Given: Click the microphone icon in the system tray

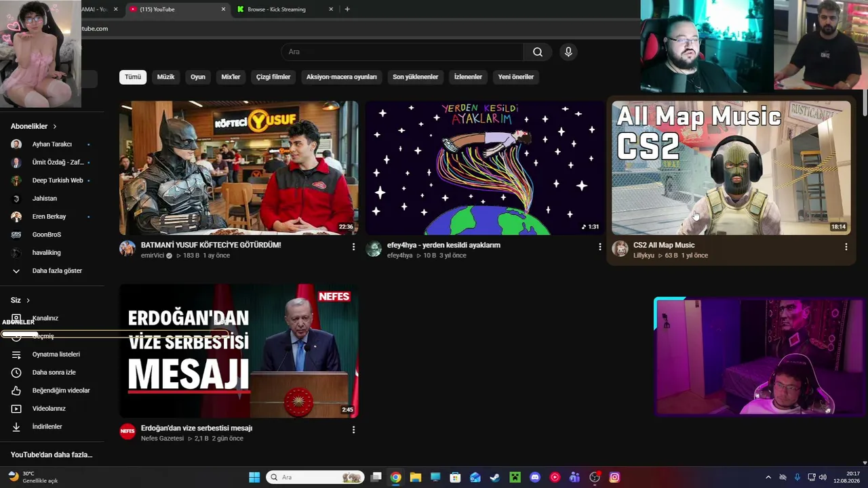Looking at the screenshot, I should [x=797, y=477].
